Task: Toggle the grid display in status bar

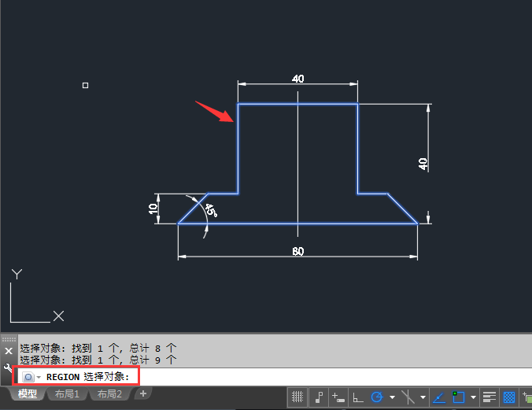Action: (x=297, y=397)
